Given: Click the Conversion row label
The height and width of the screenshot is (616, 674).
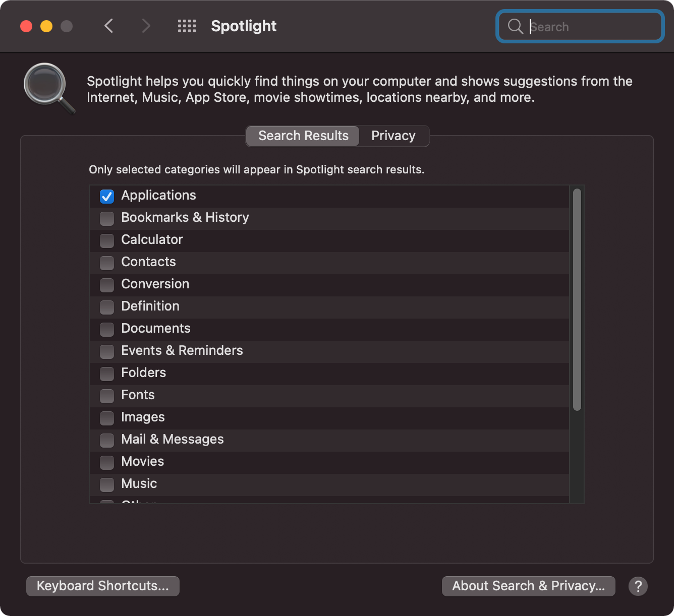Looking at the screenshot, I should (x=155, y=284).
